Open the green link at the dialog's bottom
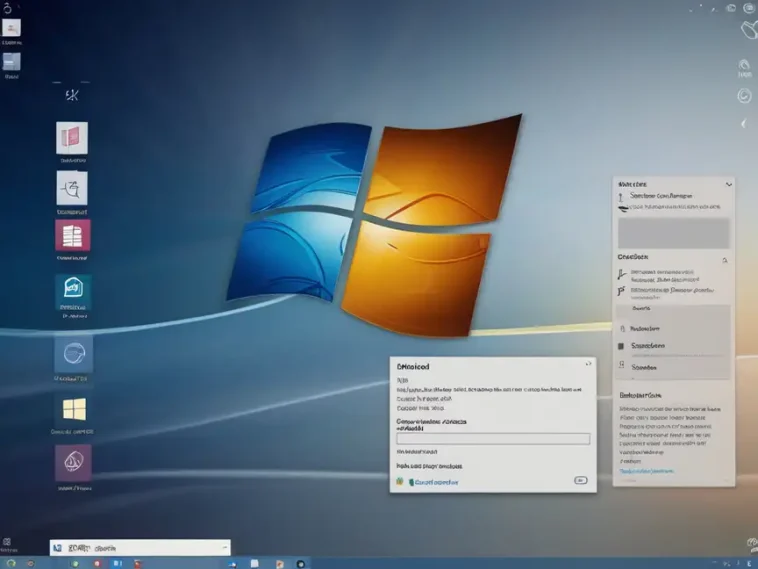The height and width of the screenshot is (569, 758). tap(436, 482)
